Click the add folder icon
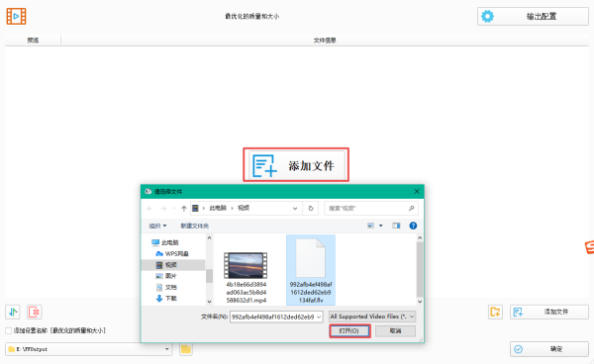This screenshot has height=364, width=594. tap(495, 312)
